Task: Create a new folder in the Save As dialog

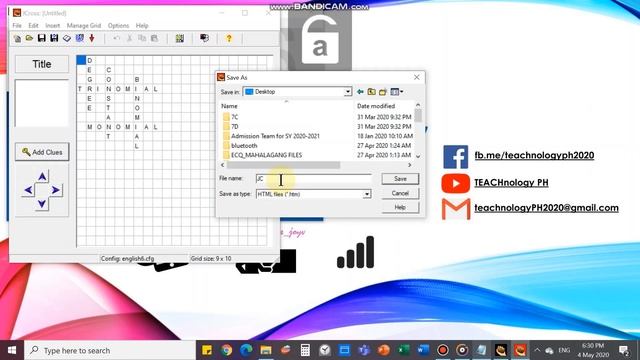Action: pos(383,92)
